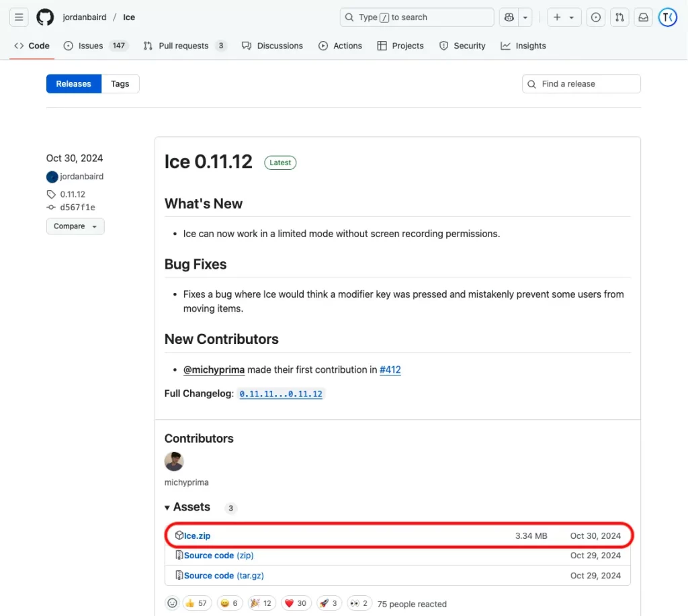Toggle laugh reaction with 6
The width and height of the screenshot is (688, 616).
click(230, 603)
